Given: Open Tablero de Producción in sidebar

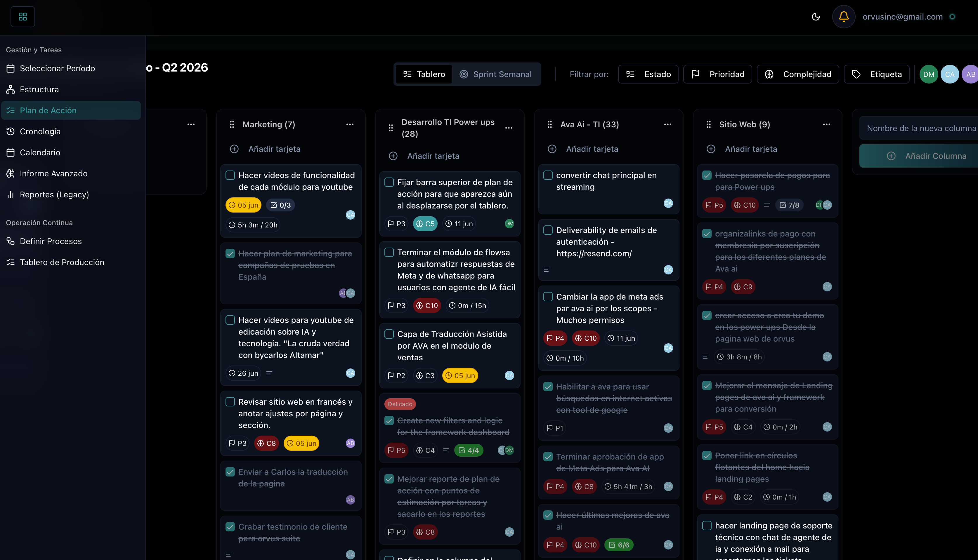Looking at the screenshot, I should (x=71, y=262).
